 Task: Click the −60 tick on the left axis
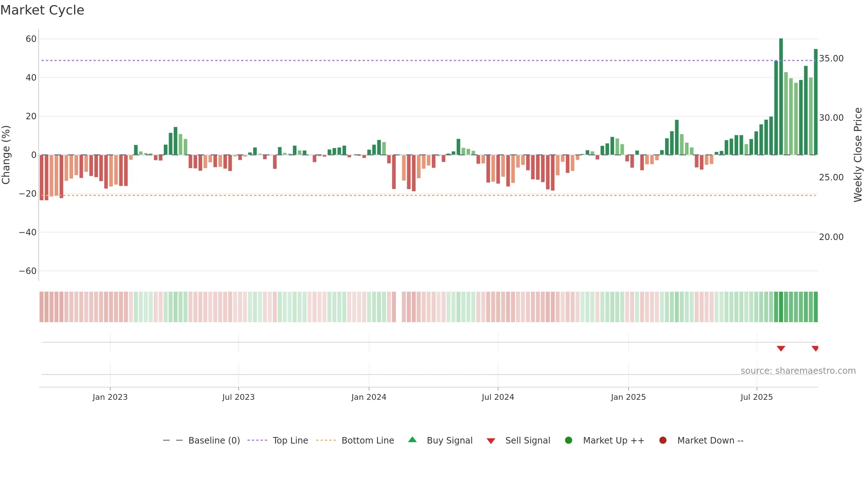28,271
